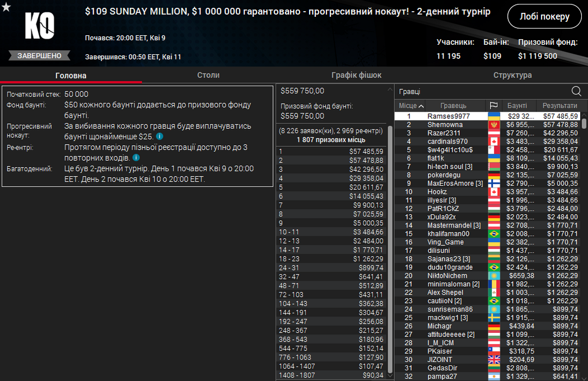The image size is (588, 381).
Task: Click the Canada flag beside cardinals970
Action: (x=493, y=141)
